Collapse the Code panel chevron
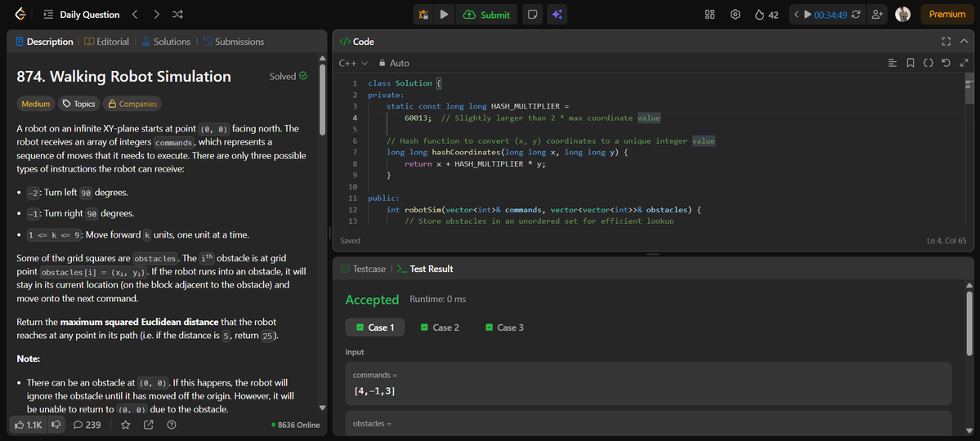The width and height of the screenshot is (980, 441). [x=963, y=42]
